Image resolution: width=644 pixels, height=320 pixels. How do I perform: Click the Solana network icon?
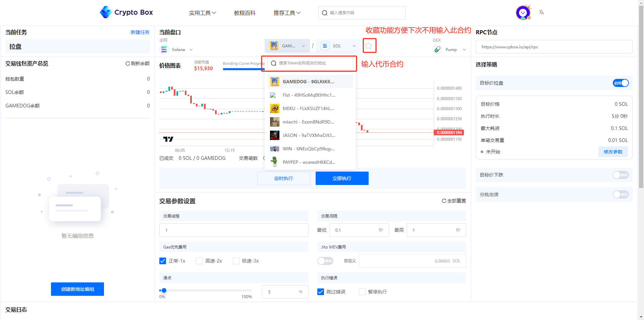164,49
